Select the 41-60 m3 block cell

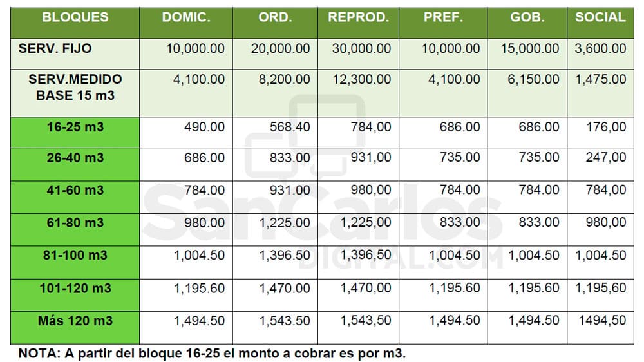coord(75,197)
